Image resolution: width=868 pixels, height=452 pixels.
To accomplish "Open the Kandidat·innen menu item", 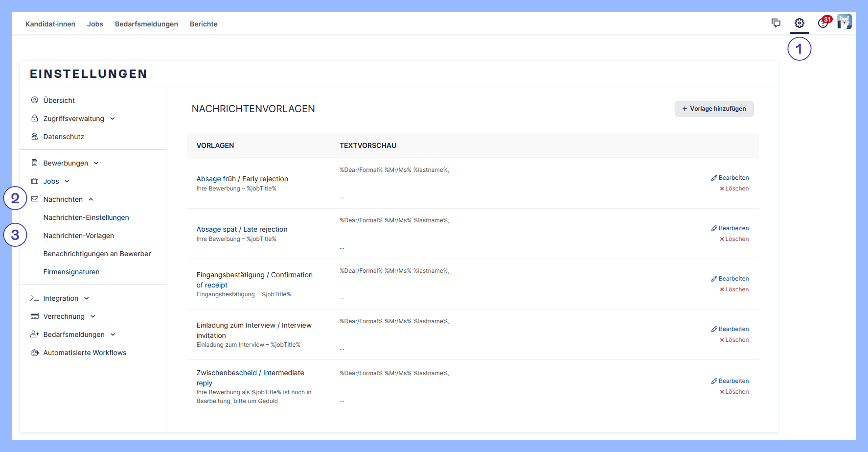I will pyautogui.click(x=50, y=24).
